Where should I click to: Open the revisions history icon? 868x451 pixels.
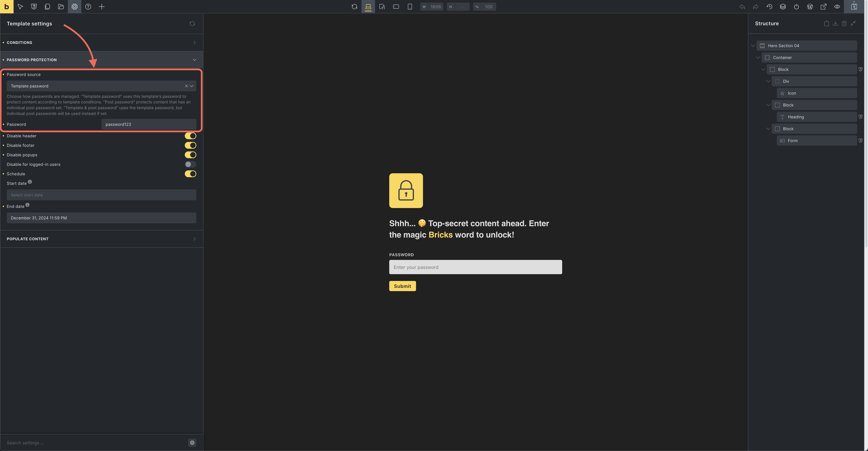click(x=769, y=7)
